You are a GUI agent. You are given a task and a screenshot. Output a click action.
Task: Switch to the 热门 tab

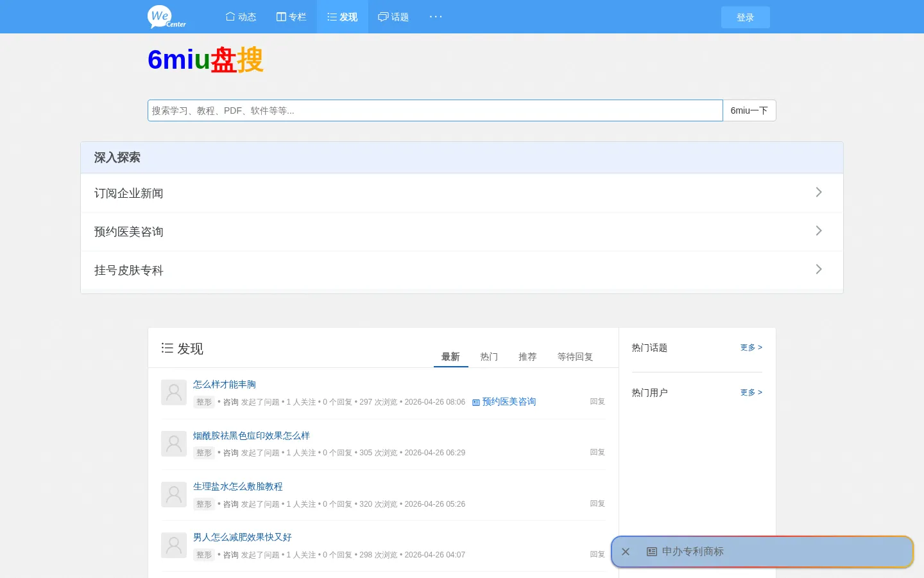coord(489,356)
